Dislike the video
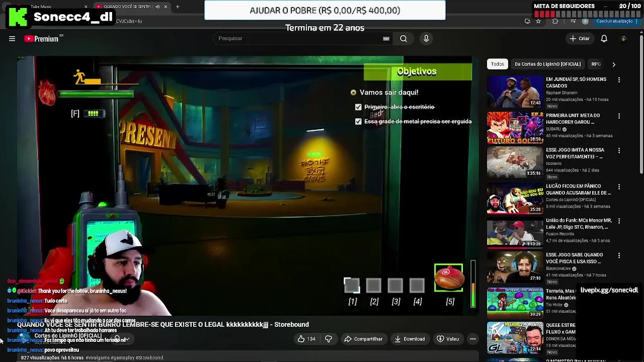This screenshot has height=362, width=644. coord(329,339)
